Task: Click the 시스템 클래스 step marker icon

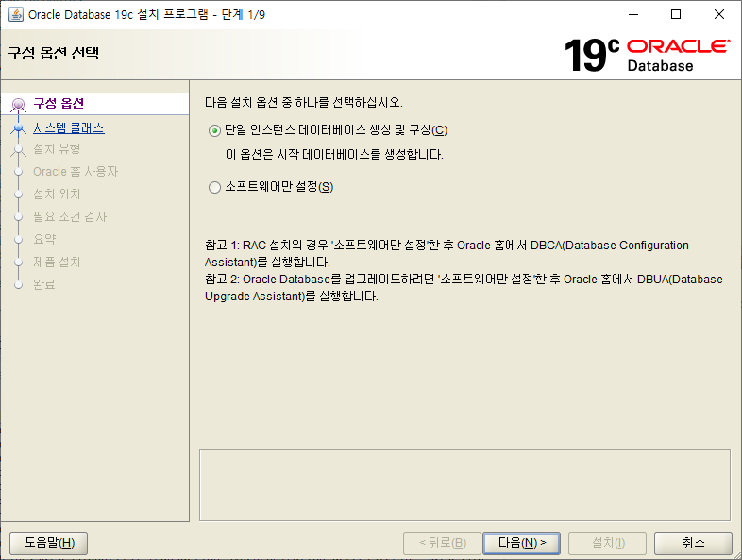Action: (x=19, y=128)
